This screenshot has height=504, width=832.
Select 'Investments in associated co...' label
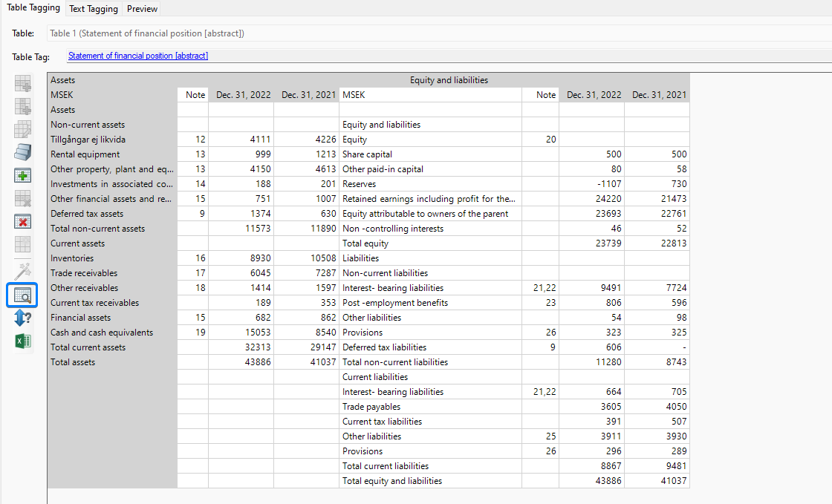[x=112, y=184]
